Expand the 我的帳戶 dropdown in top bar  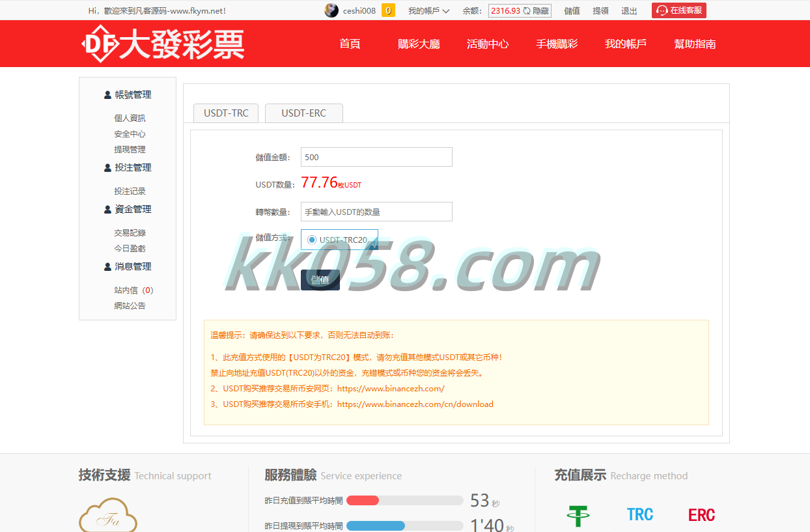click(x=428, y=10)
